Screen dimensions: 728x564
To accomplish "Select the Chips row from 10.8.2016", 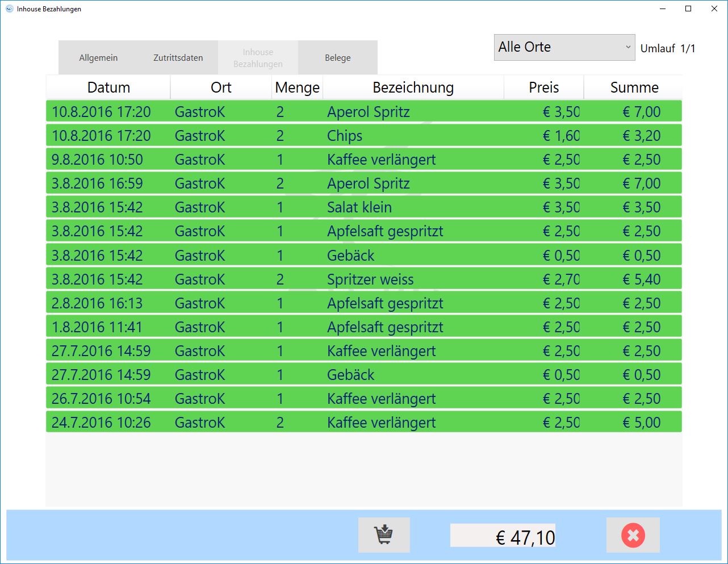I will click(363, 136).
